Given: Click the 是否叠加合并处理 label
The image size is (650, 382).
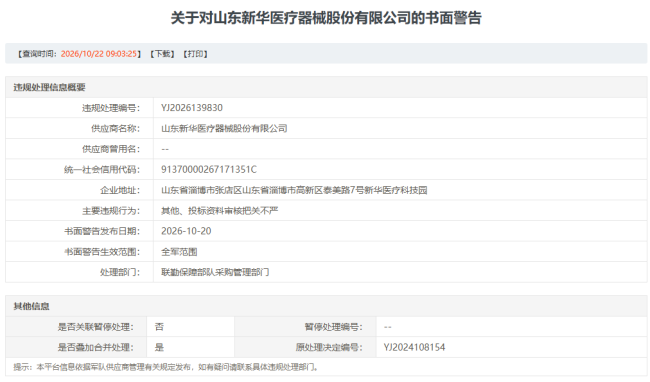Looking at the screenshot, I should (96, 347).
